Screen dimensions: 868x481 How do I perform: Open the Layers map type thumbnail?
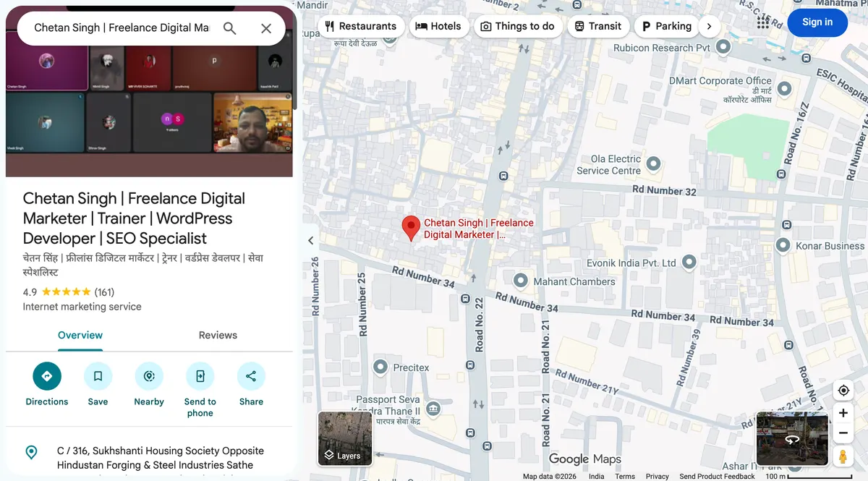pos(345,438)
